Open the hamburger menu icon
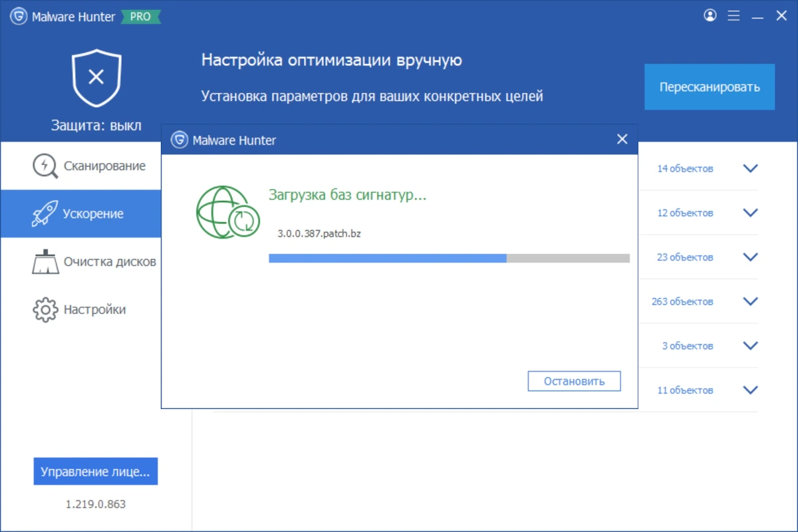Screen dimensions: 798x532 coord(733,16)
